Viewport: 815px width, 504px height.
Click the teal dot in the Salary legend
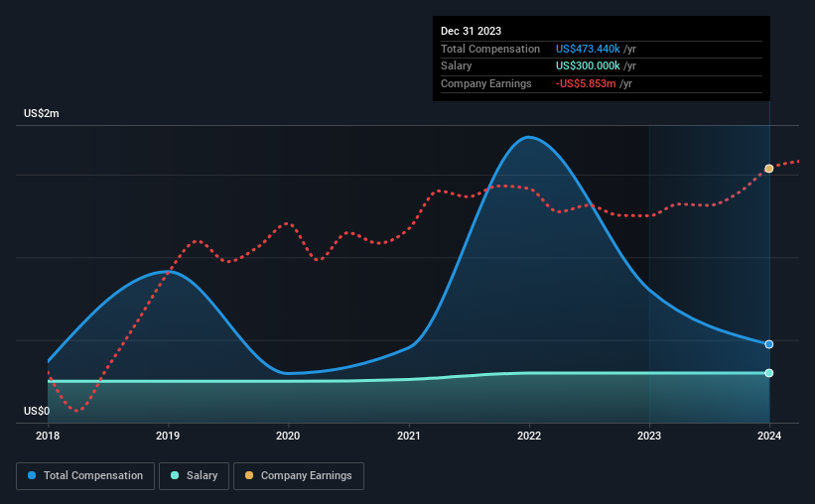click(175, 475)
